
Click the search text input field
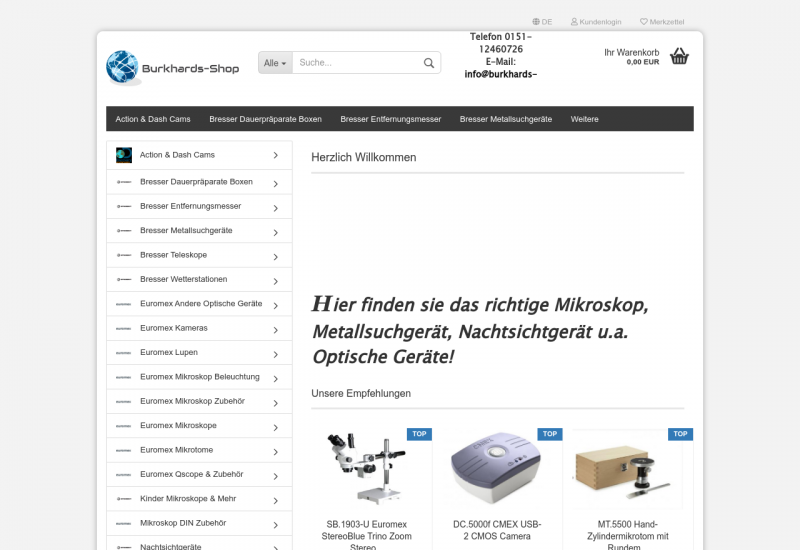[x=355, y=63]
